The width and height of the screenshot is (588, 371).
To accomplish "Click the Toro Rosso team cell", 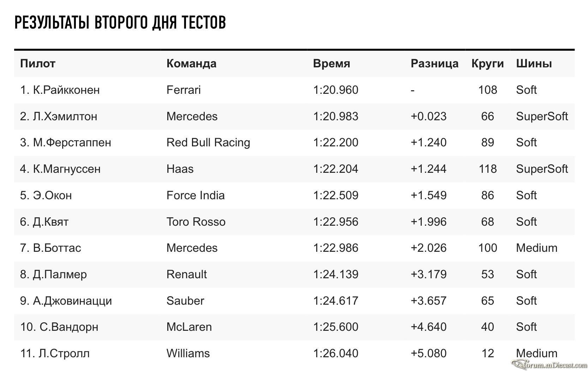I will 196,222.
